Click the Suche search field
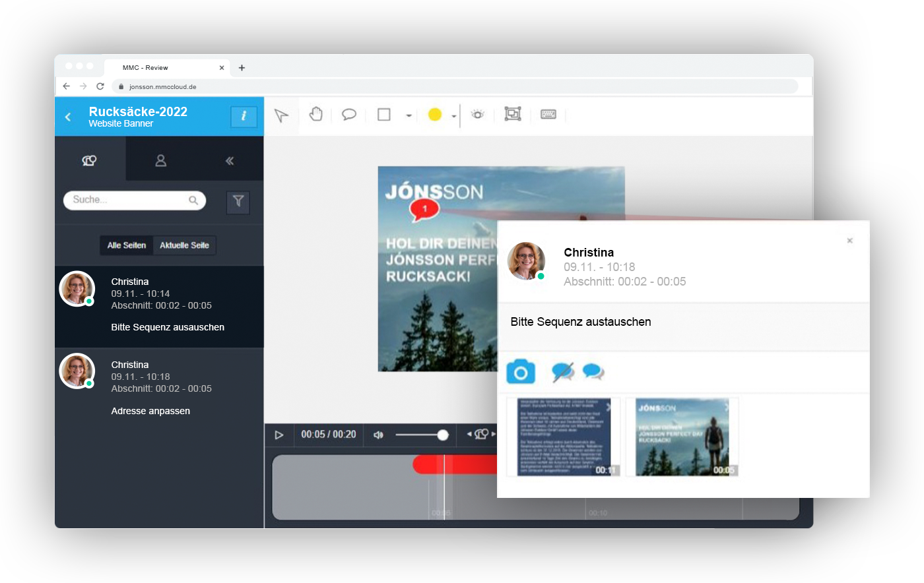The width and height of the screenshot is (924, 583). 135,200
